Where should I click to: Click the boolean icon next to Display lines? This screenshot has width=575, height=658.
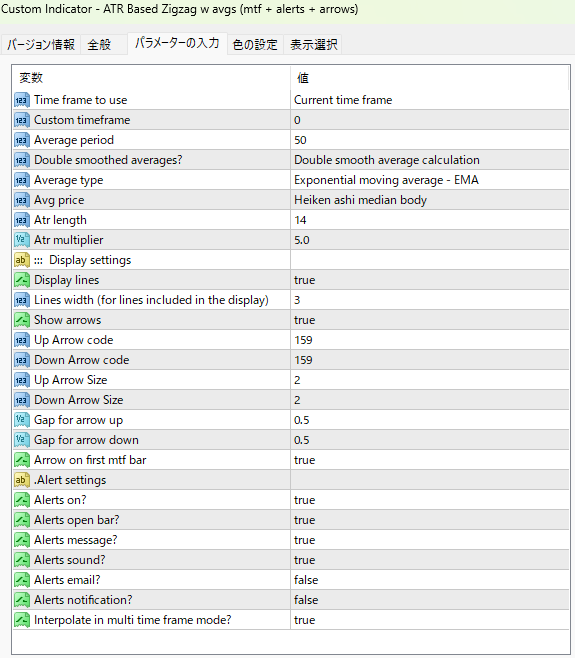(22, 280)
